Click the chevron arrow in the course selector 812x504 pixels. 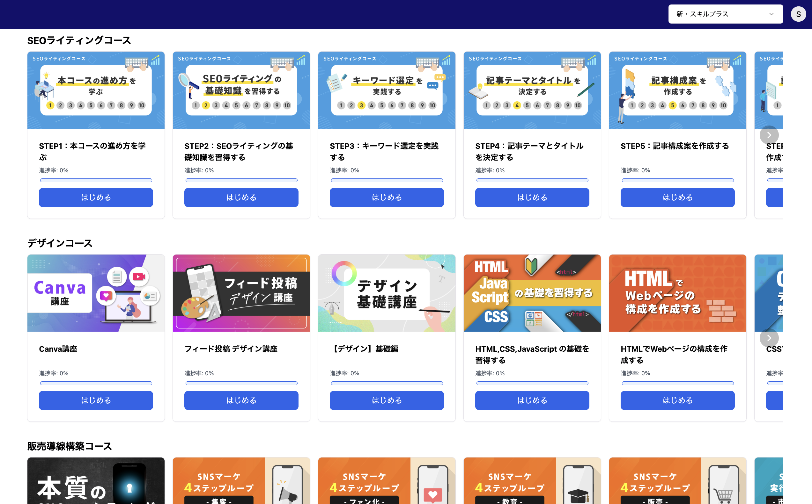771,14
